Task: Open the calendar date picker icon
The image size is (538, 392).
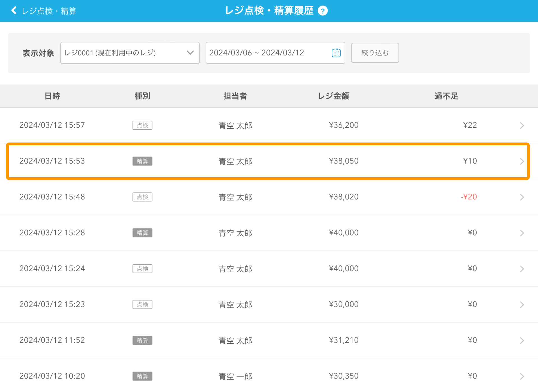Action: click(336, 53)
